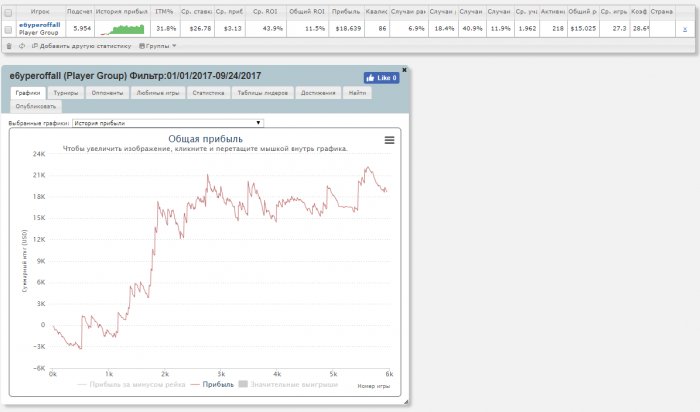Expand the 'Группы' dropdown
The width and height of the screenshot is (700, 412).
[x=158, y=46]
